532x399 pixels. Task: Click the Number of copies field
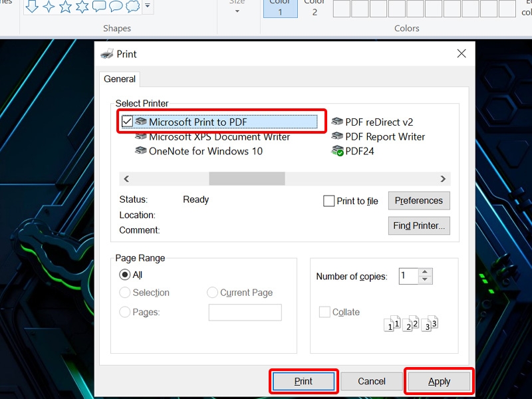(409, 276)
